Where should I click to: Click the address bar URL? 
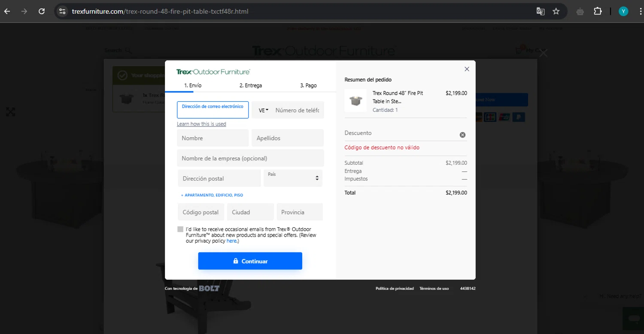(160, 12)
